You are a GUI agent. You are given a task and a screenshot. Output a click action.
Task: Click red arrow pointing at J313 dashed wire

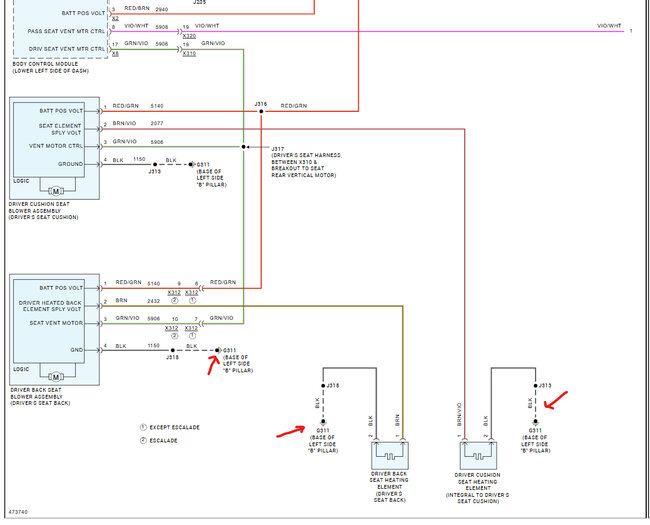pos(555,400)
